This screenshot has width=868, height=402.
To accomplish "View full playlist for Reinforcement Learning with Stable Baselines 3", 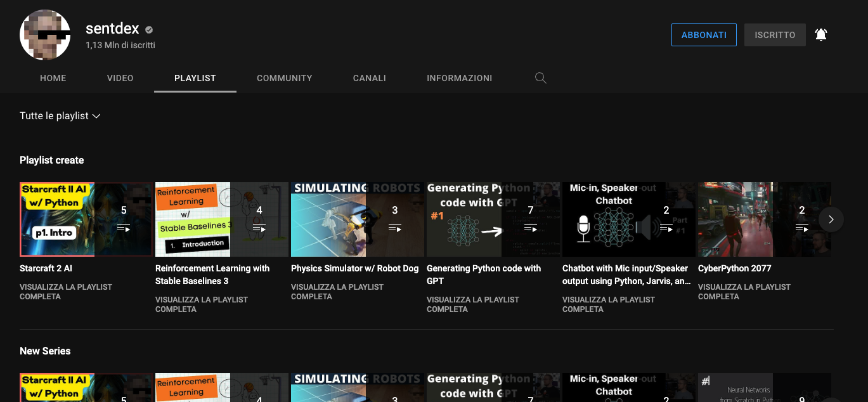I will pyautogui.click(x=202, y=304).
